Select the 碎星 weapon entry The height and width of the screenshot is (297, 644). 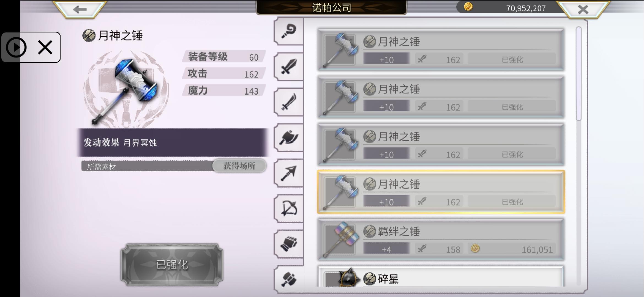pos(441,276)
